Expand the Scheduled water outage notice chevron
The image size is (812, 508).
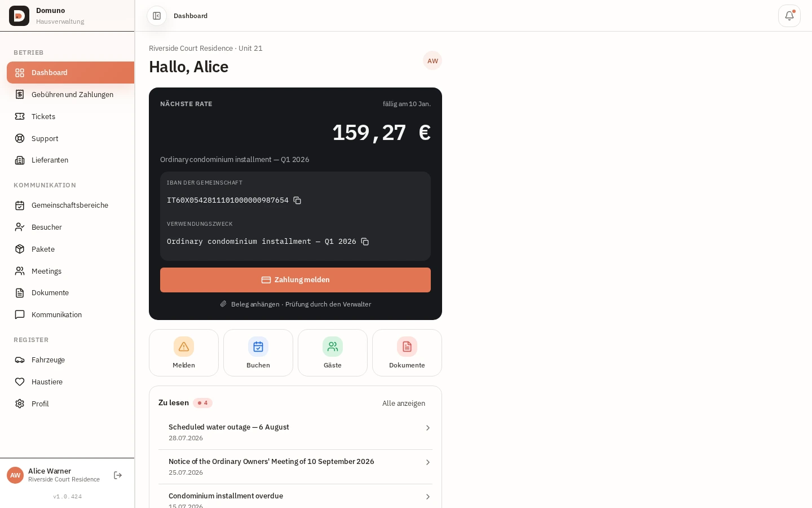point(428,428)
